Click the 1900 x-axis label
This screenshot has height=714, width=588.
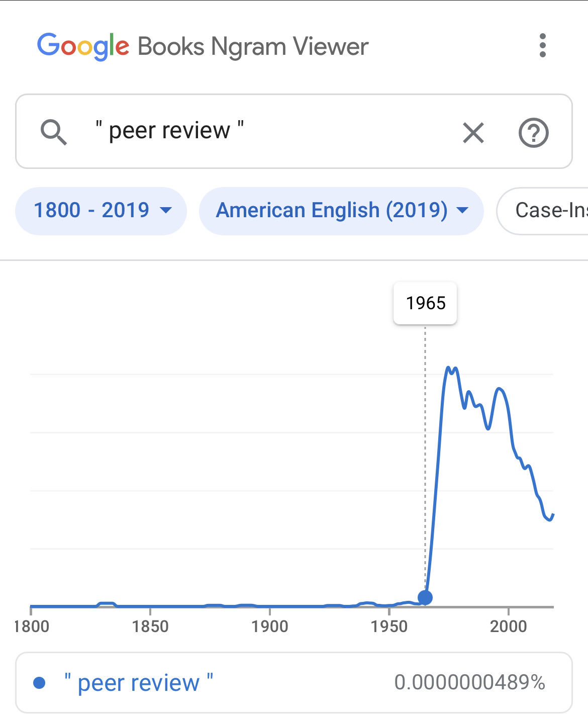270,627
